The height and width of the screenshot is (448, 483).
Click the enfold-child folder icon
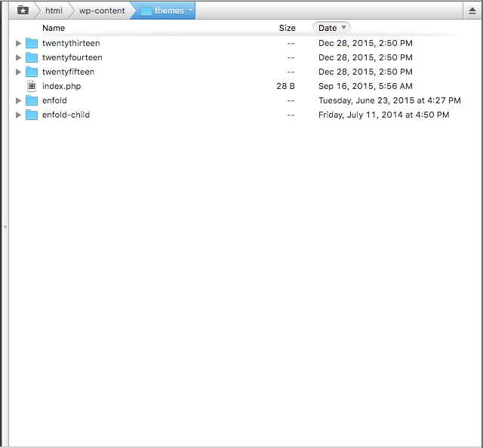pos(32,115)
